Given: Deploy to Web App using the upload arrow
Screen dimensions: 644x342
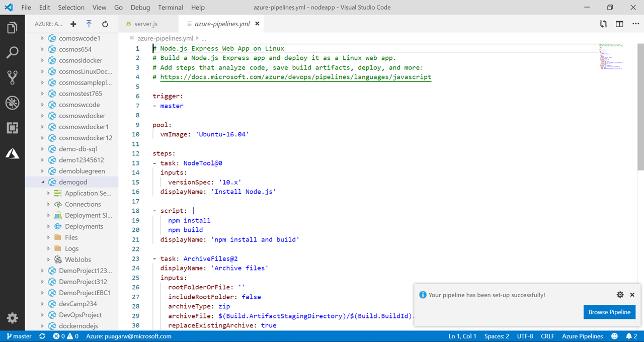Looking at the screenshot, I should 89,24.
